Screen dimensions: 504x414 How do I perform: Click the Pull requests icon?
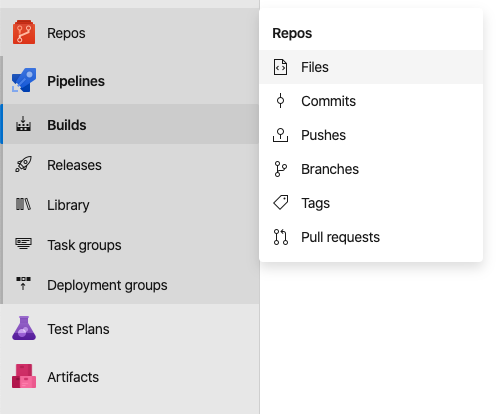281,237
